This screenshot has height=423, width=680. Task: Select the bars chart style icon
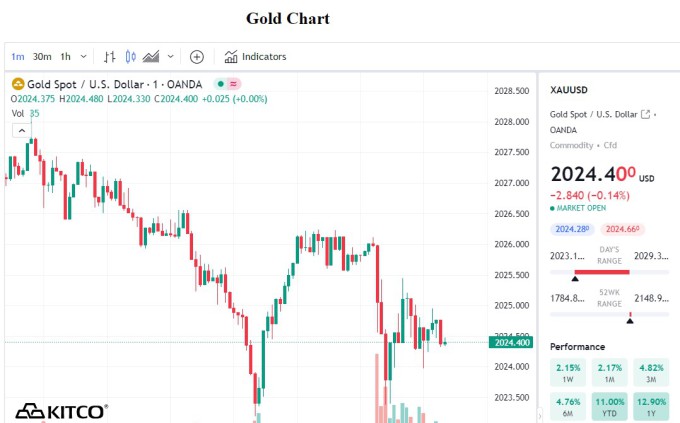click(110, 57)
